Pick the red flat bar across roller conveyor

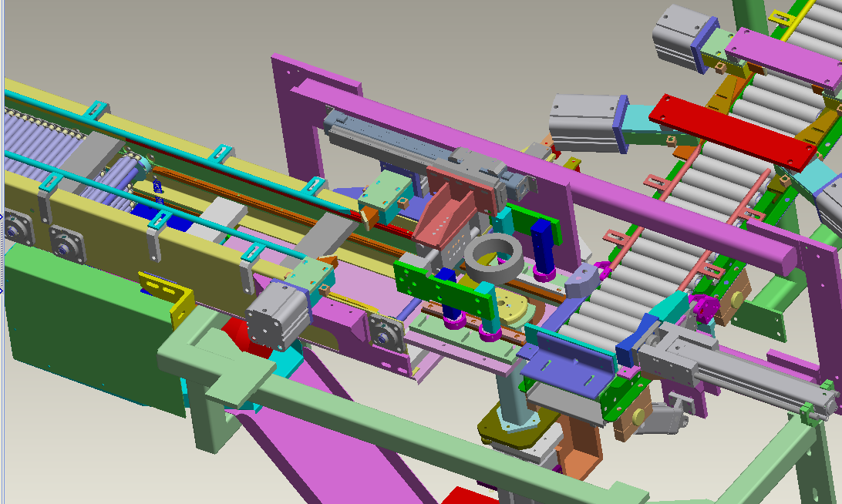tap(733, 133)
